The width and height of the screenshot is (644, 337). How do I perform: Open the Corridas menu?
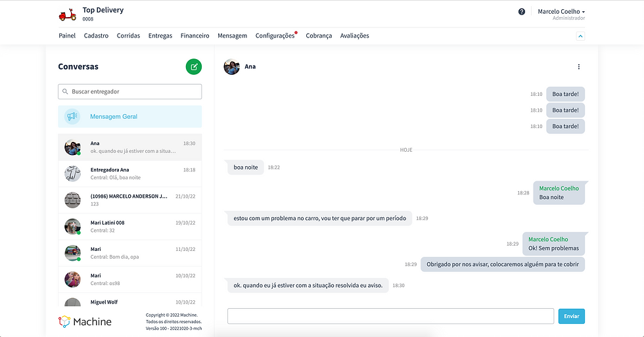click(128, 35)
